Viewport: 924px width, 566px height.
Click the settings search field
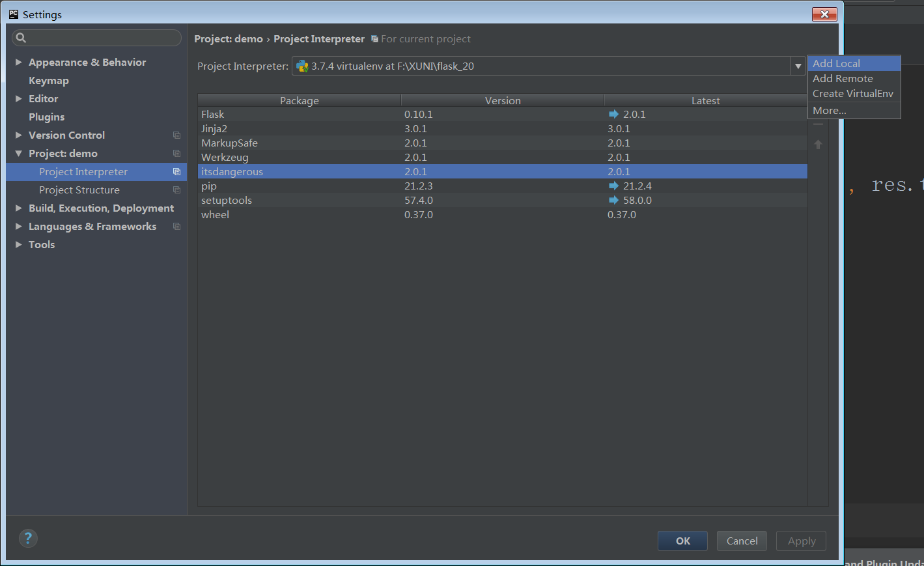tap(96, 38)
